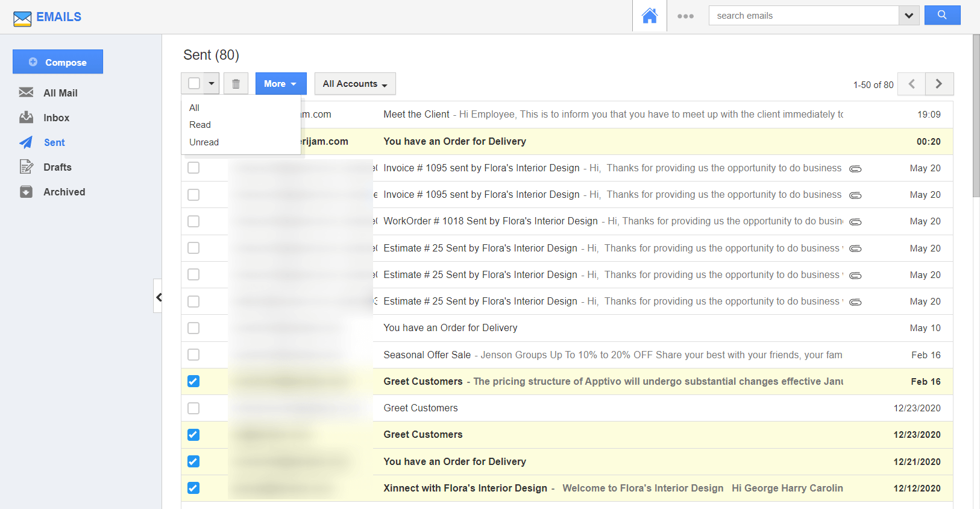
Task: Click the Sent (80) heading
Action: (x=211, y=55)
